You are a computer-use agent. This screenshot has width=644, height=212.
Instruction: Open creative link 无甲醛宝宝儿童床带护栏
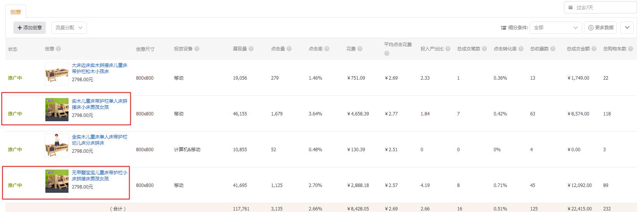pos(100,176)
